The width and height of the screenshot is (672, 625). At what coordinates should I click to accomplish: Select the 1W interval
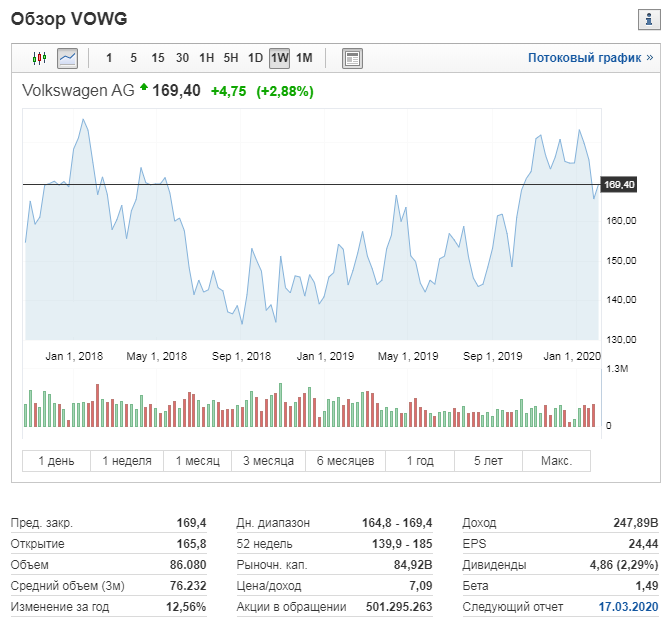tap(279, 58)
